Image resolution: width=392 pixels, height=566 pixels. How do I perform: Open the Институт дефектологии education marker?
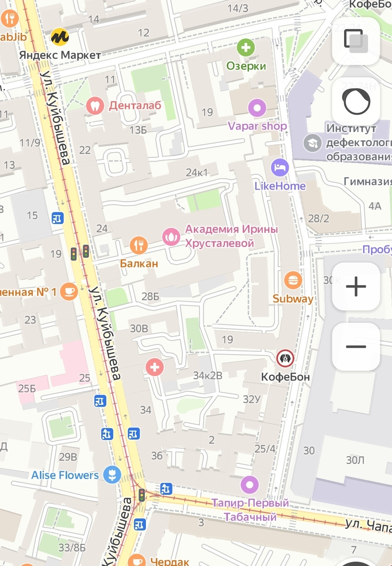pos(313,143)
